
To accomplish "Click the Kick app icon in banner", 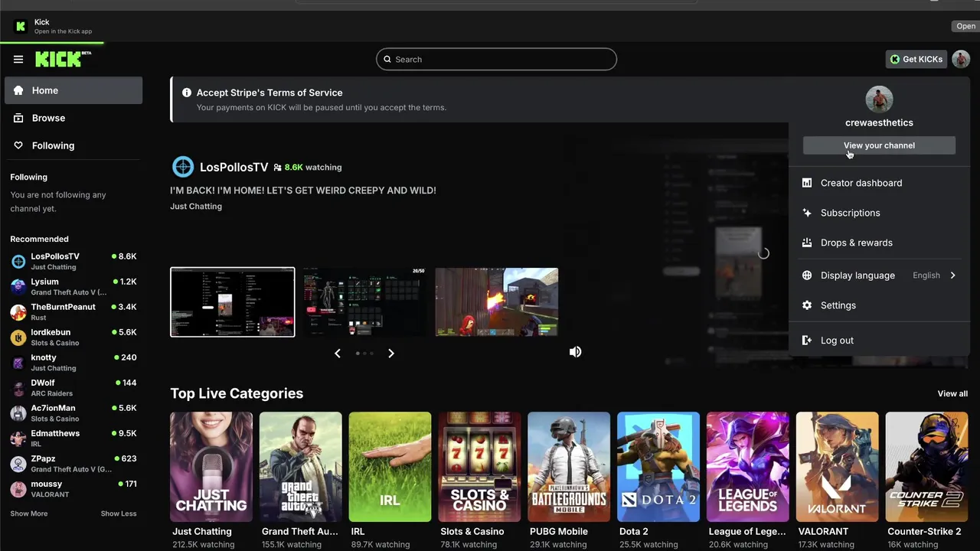I will point(21,26).
